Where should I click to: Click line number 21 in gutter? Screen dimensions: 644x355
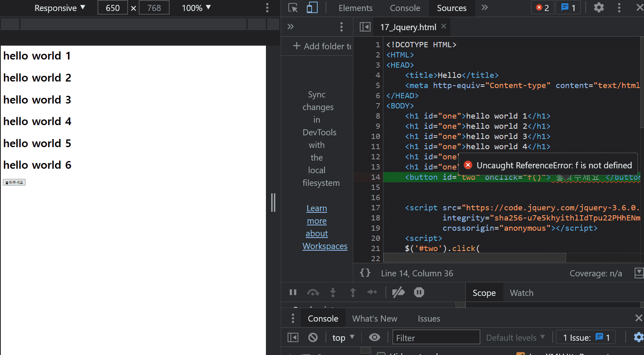[375, 249]
